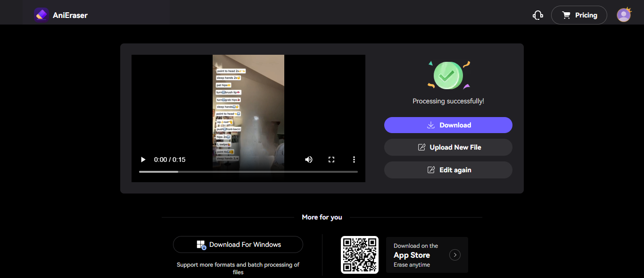
Task: Open the video more options menu
Action: pos(354,160)
